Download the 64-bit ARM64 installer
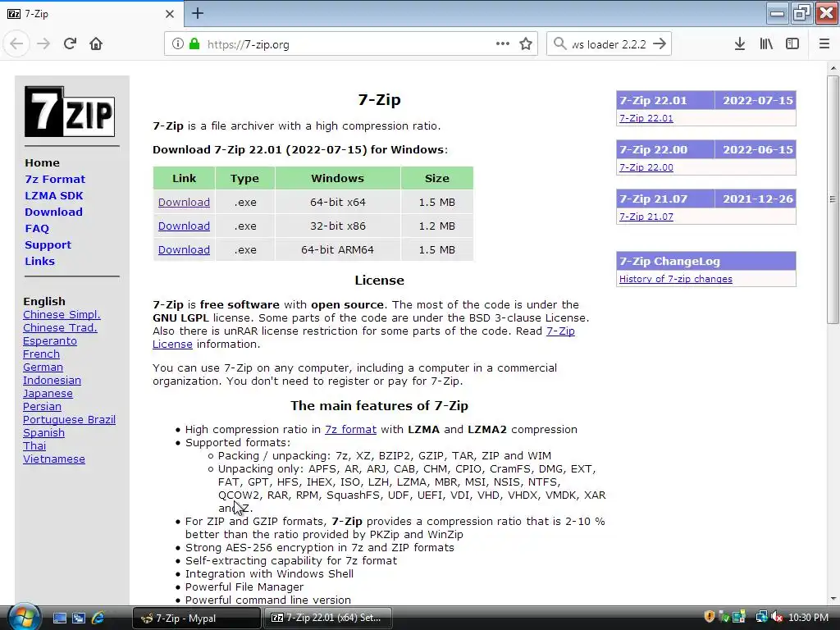This screenshot has height=630, width=840. pos(184,249)
